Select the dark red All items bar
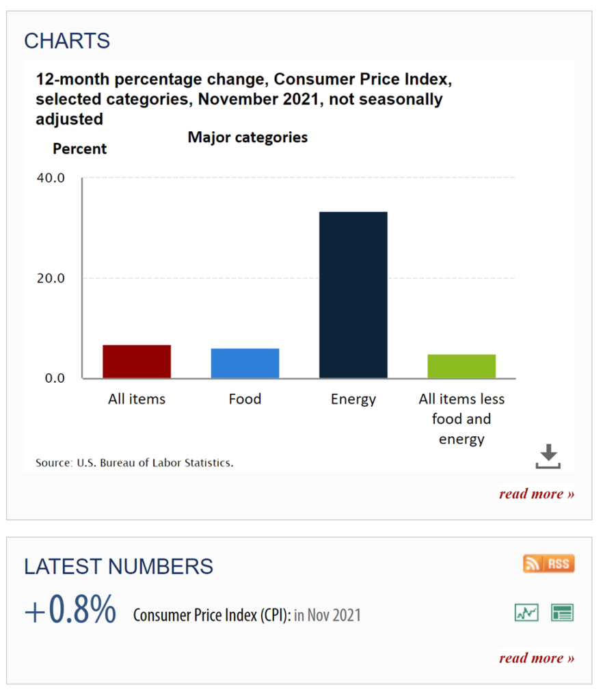603x700 pixels. click(137, 362)
